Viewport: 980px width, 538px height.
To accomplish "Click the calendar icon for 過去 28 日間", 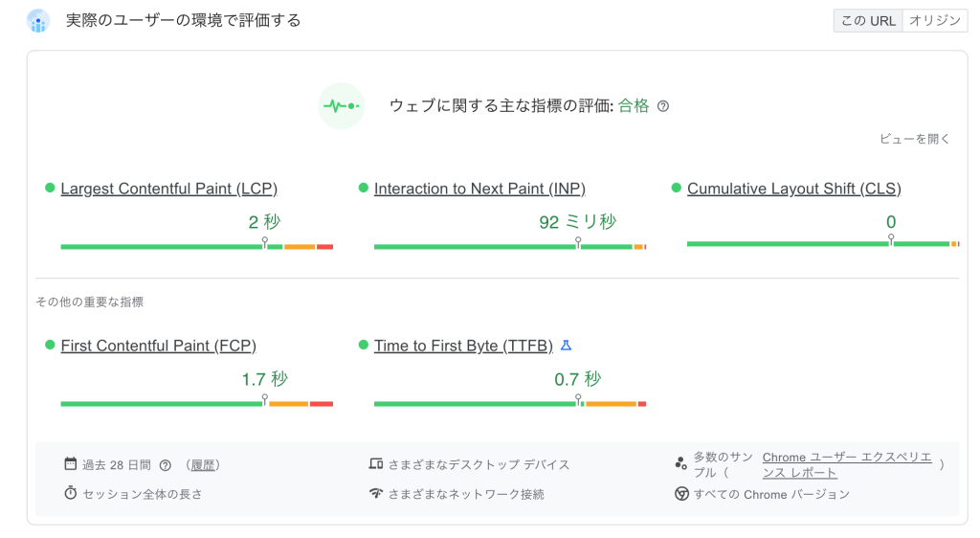I will [x=71, y=463].
